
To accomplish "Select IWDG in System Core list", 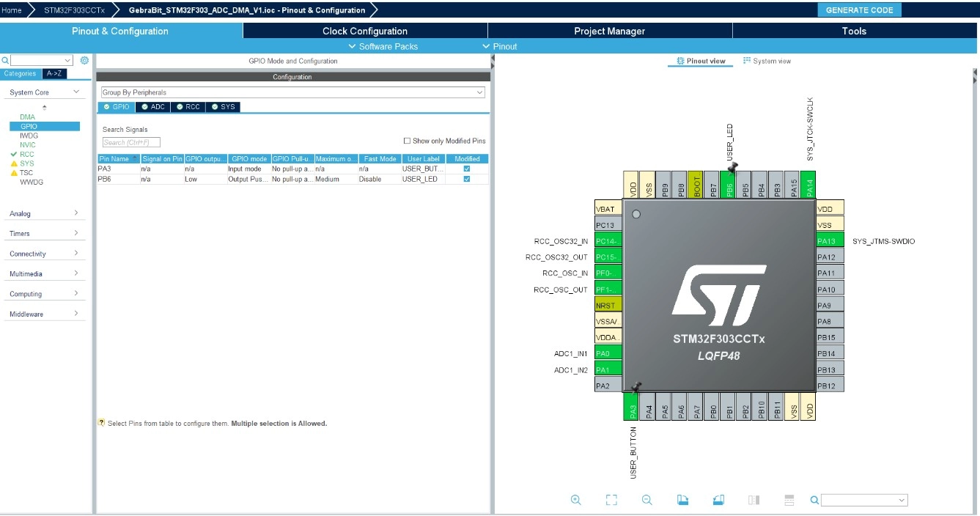I will [29, 136].
